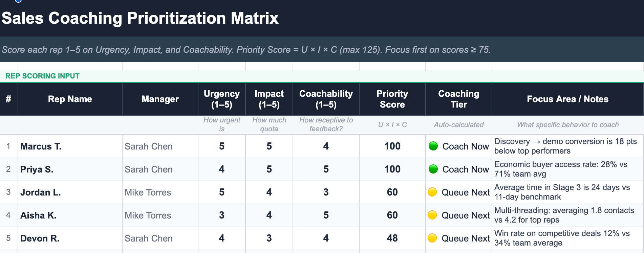Select the 'Discovery → demo conversion' notes cell
This screenshot has width=644, height=253.
point(568,146)
